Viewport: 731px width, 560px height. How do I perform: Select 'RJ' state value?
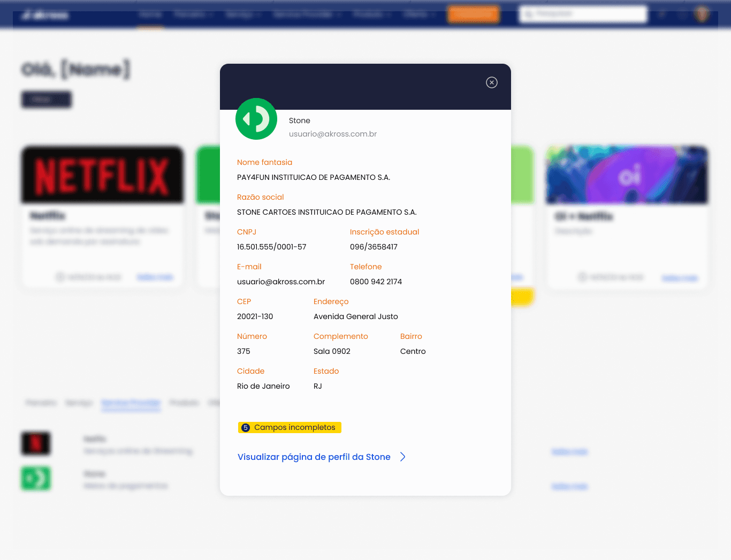coord(318,386)
